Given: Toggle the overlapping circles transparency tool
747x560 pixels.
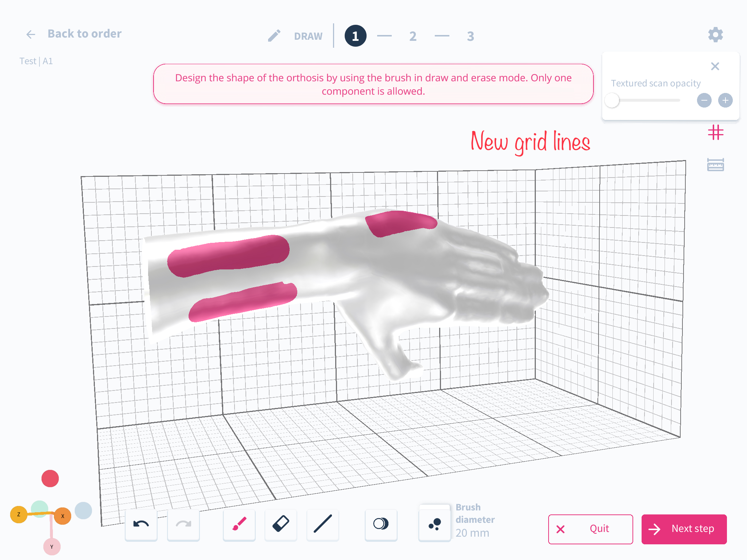Looking at the screenshot, I should pos(381,525).
